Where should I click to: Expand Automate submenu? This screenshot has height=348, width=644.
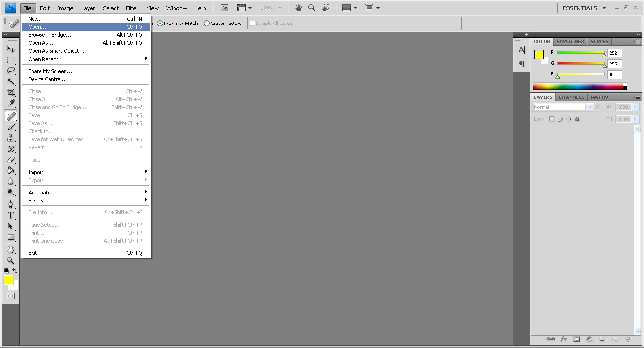point(86,193)
